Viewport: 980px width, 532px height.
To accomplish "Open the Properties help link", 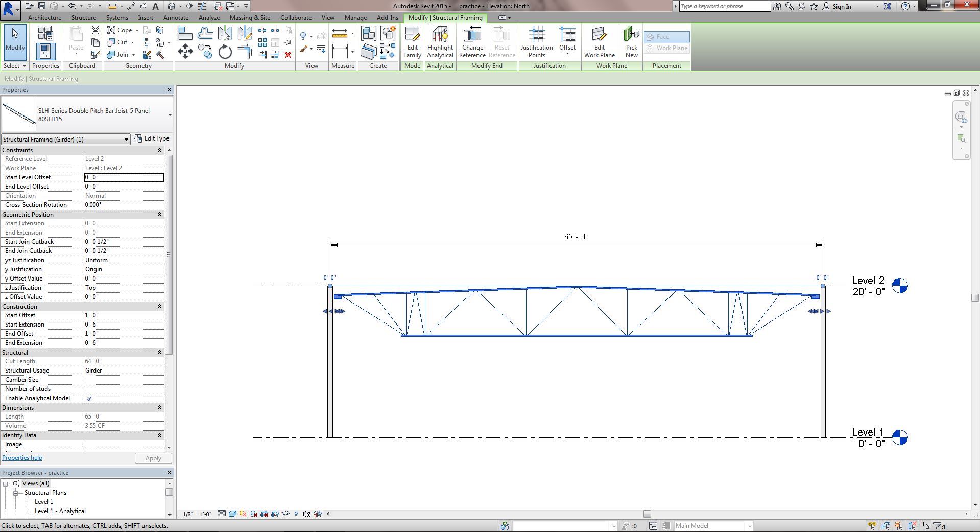I will click(x=22, y=458).
